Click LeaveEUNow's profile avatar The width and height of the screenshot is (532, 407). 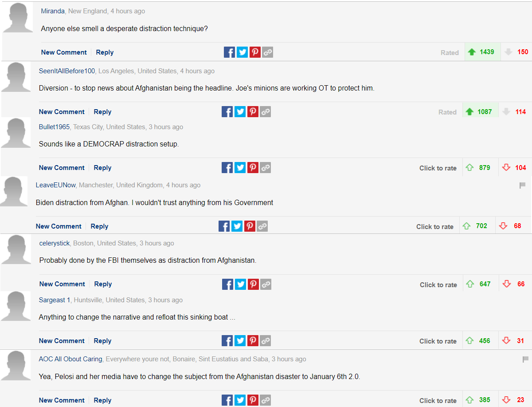(14, 191)
